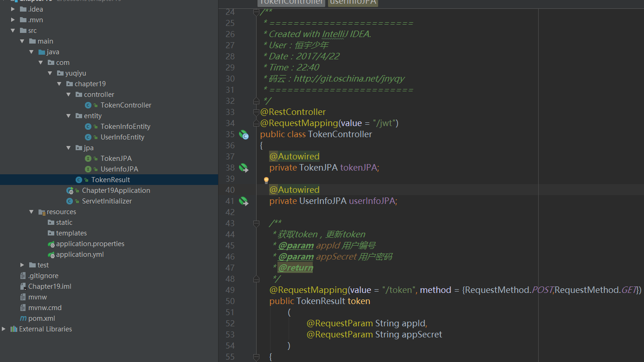644x362 pixels.
Task: Click @RestController annotation in code
Action: point(293,112)
